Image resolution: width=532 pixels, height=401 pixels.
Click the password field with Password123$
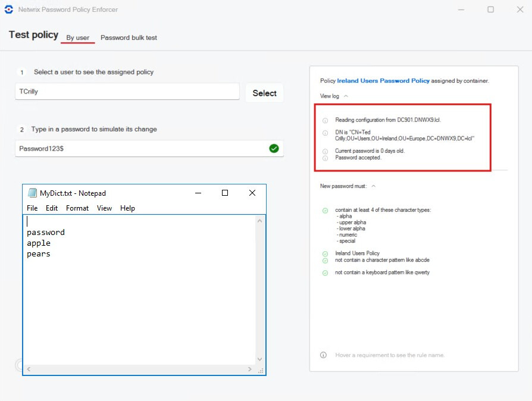tap(140, 148)
